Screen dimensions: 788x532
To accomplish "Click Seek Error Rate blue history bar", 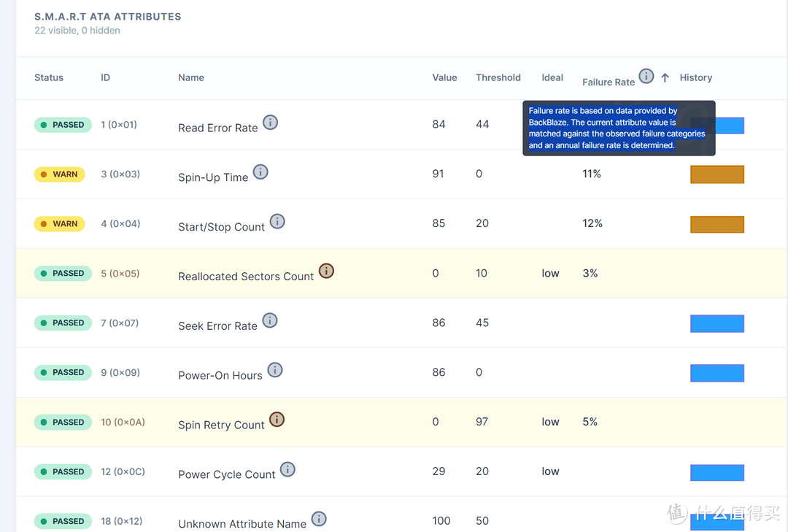I will click(717, 323).
